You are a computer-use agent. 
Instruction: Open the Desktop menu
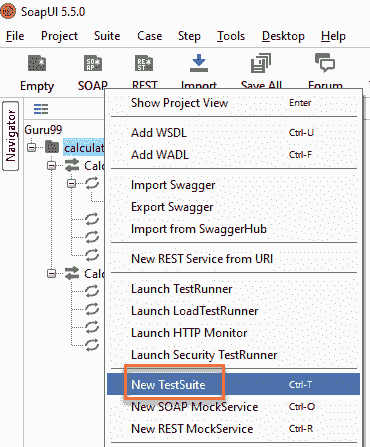(283, 36)
